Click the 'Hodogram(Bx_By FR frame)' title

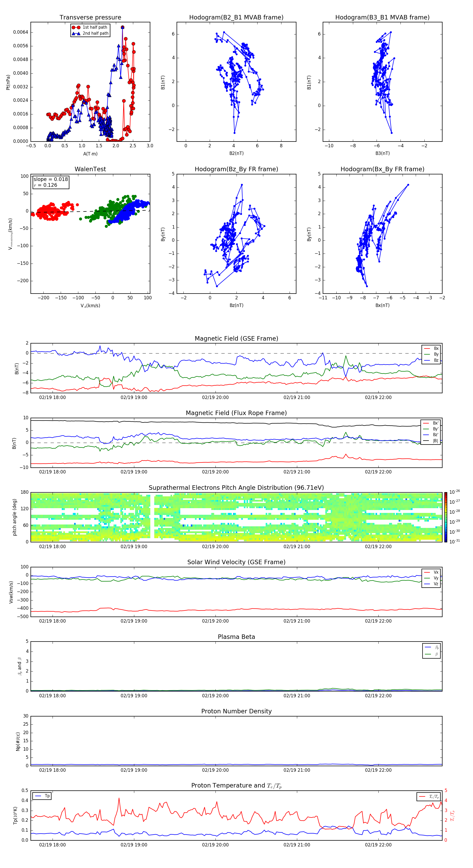point(382,169)
